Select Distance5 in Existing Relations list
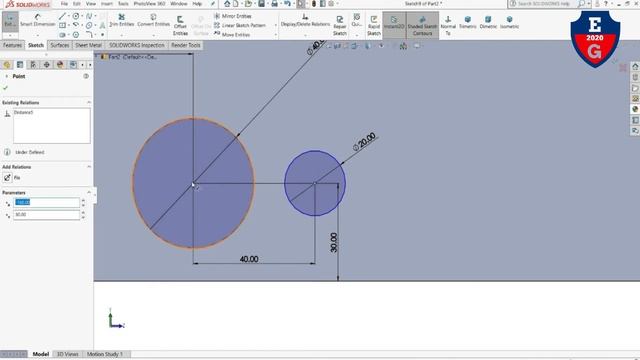 pos(23,112)
